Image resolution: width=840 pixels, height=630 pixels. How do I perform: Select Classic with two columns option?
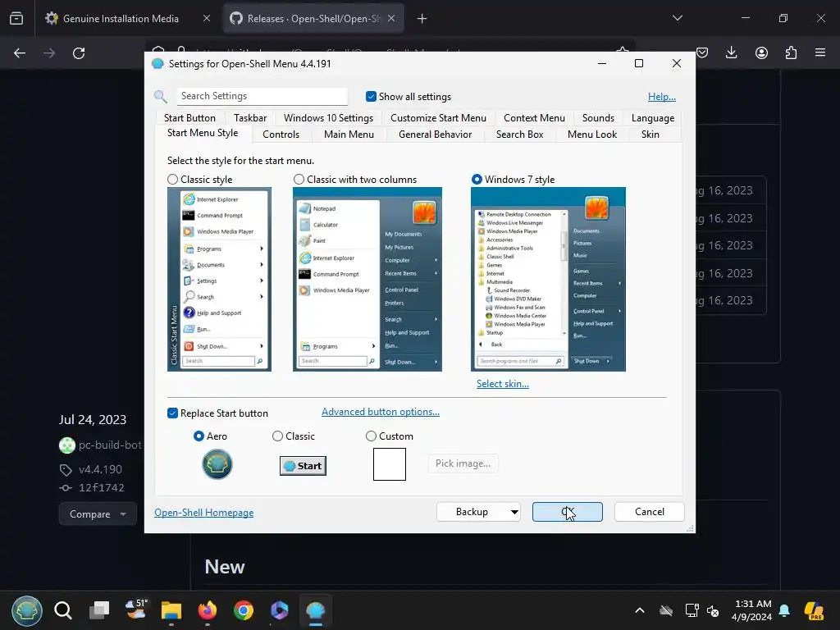pos(299,180)
